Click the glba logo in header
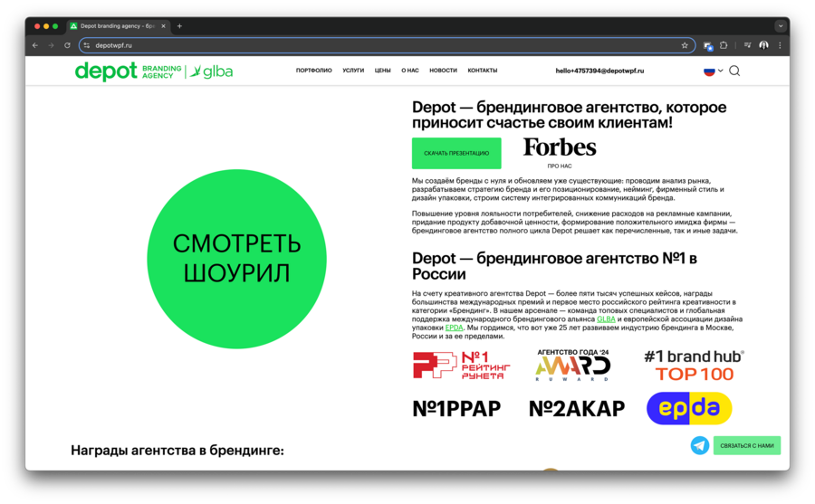815x504 pixels. coord(210,71)
